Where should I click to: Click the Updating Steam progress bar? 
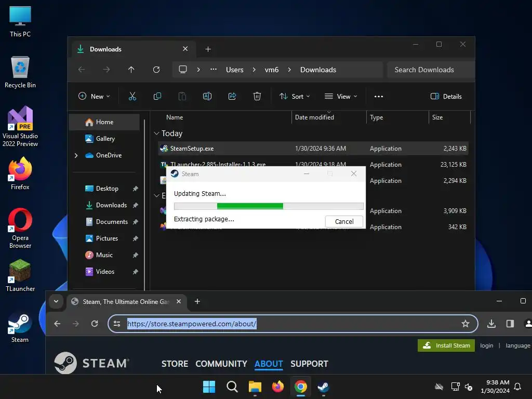tap(269, 206)
